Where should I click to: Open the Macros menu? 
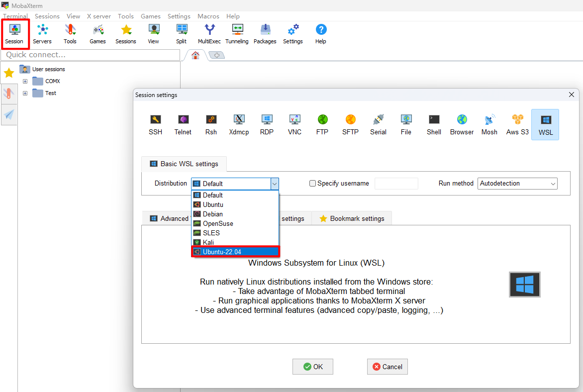click(x=208, y=16)
